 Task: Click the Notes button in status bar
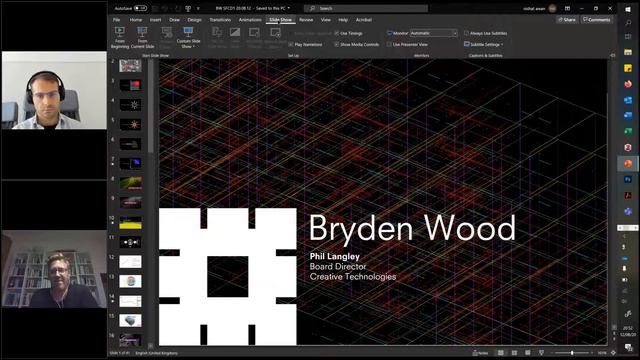[x=480, y=353]
